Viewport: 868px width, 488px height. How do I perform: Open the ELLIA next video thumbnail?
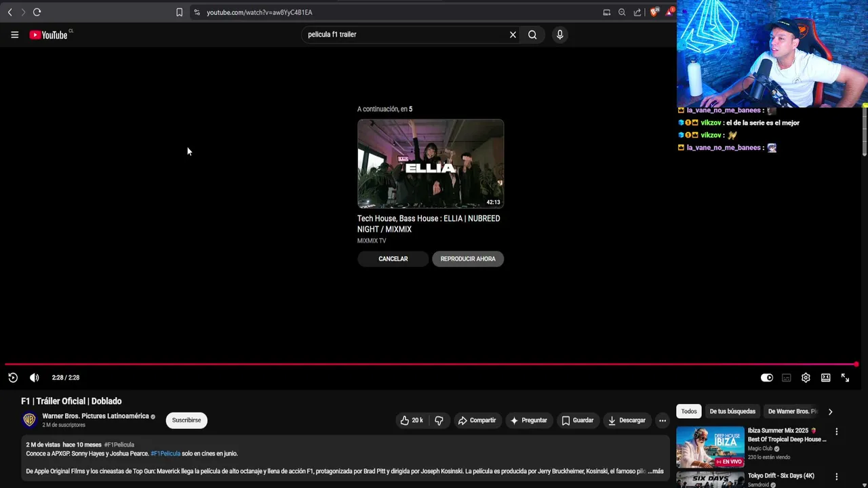(431, 163)
